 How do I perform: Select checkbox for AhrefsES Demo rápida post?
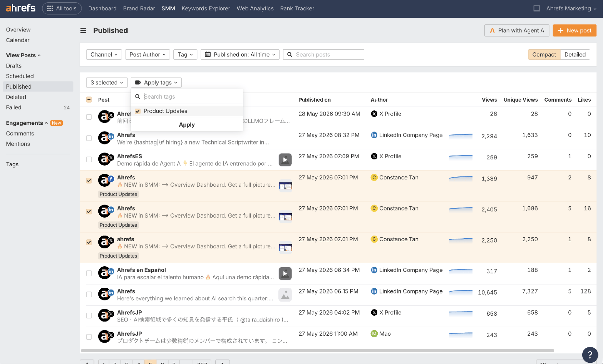coord(89,159)
